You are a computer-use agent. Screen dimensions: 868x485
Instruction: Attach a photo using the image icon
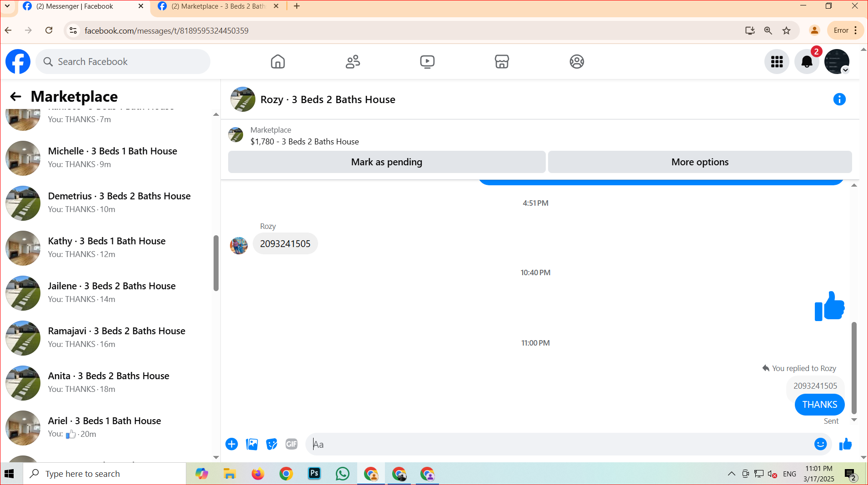252,444
